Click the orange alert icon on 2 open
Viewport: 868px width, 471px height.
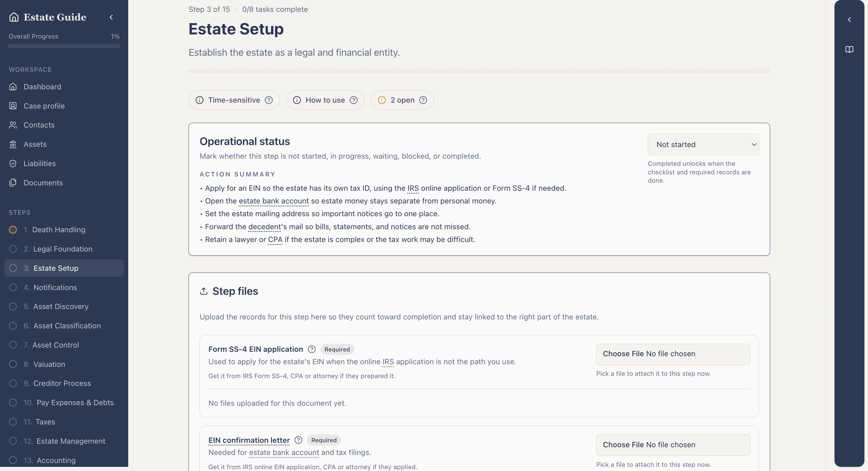coord(382,100)
